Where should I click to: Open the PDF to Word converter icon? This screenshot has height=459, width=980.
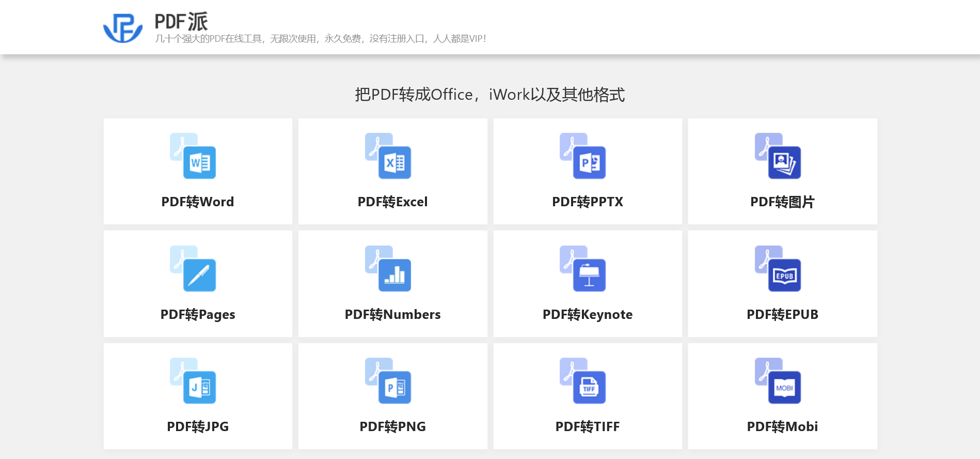pos(193,156)
